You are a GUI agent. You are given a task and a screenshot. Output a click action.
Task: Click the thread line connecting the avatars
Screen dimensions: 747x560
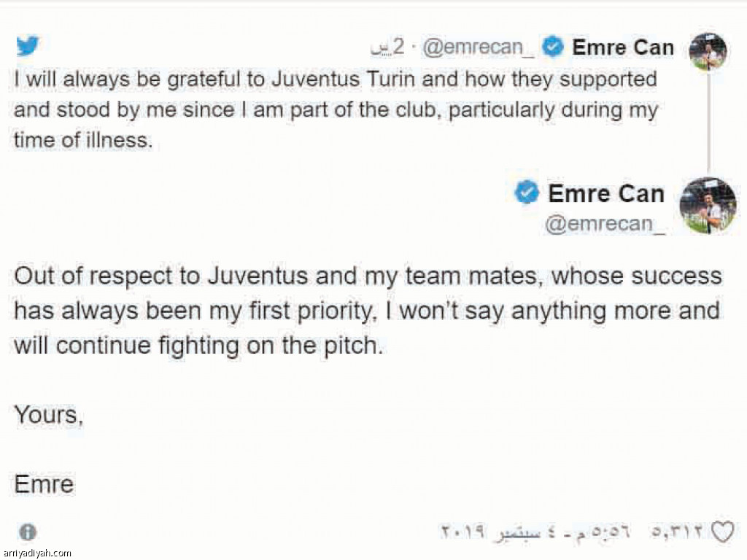tap(708, 124)
